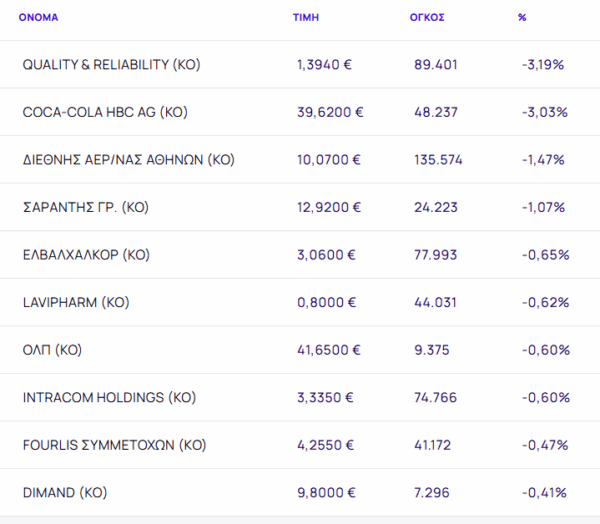Open ΟΛΠ (KO) stock entry

coord(52,350)
